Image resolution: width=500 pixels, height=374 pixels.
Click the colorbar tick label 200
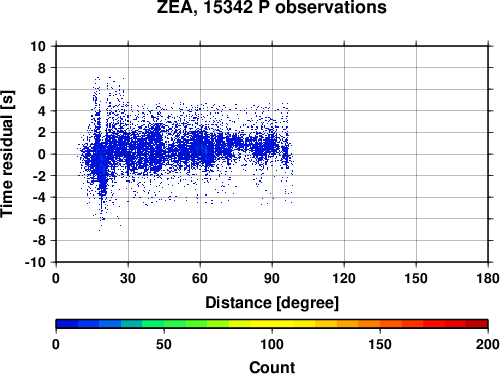pyautogui.click(x=488, y=344)
